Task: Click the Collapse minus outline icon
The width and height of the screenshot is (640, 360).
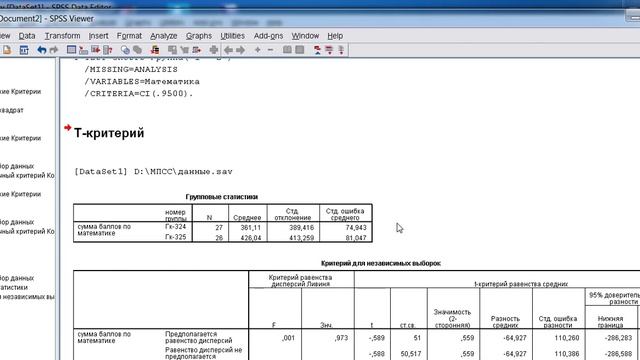Action: click(x=270, y=50)
